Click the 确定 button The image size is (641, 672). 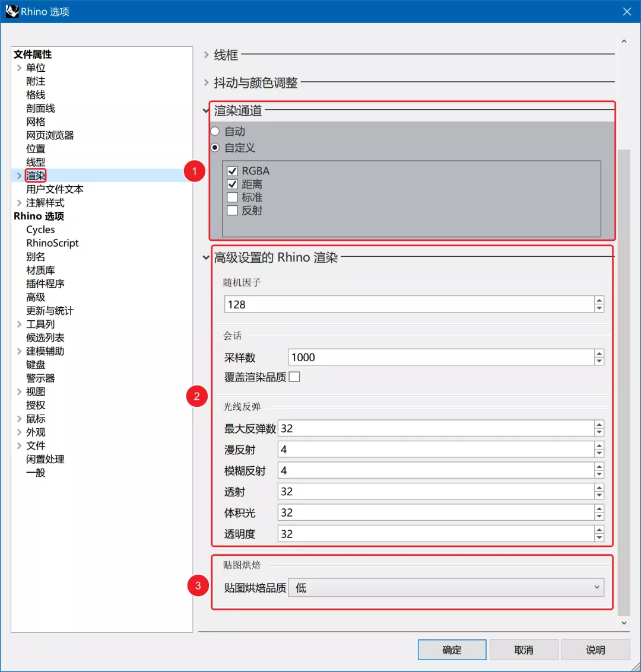[452, 649]
